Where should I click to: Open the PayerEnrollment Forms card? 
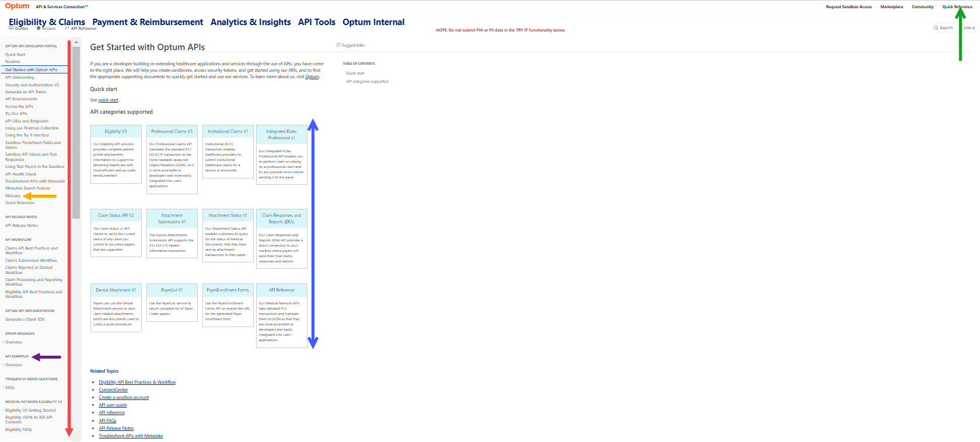[228, 305]
